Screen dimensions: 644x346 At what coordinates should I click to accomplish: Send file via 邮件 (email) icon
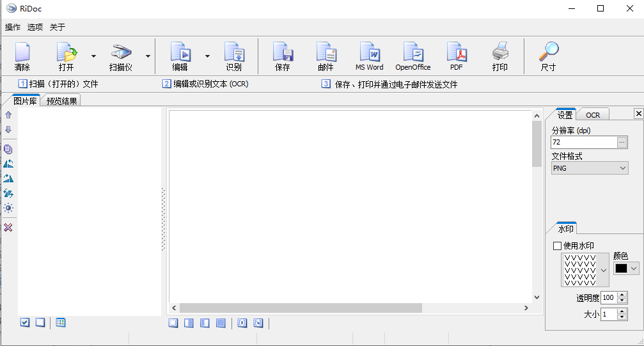(326, 56)
